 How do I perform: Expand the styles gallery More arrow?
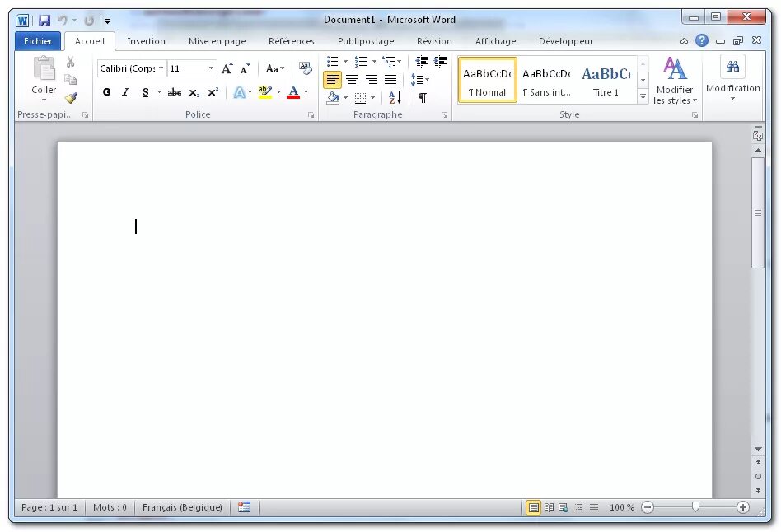(x=643, y=96)
